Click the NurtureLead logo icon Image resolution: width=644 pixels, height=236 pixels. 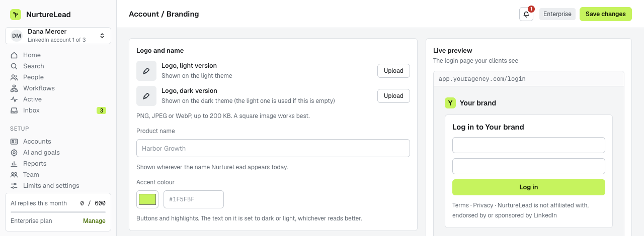pos(16,15)
